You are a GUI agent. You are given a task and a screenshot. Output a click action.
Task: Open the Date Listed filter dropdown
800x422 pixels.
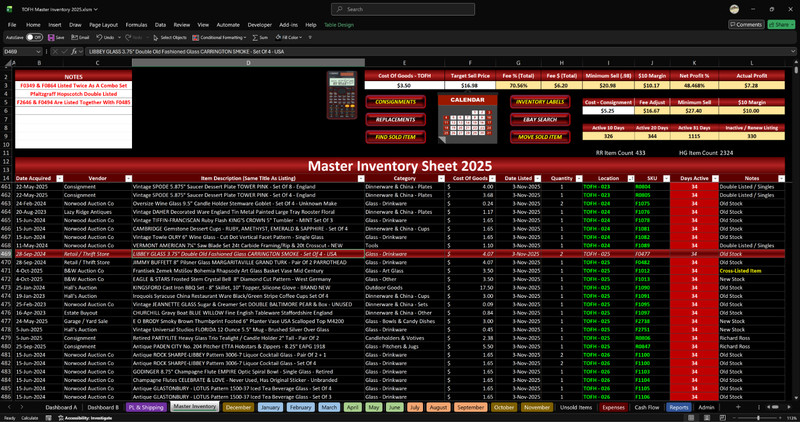(537, 179)
